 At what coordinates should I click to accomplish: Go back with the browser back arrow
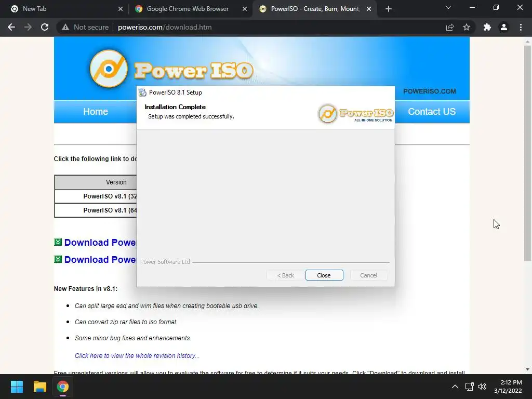(x=11, y=27)
